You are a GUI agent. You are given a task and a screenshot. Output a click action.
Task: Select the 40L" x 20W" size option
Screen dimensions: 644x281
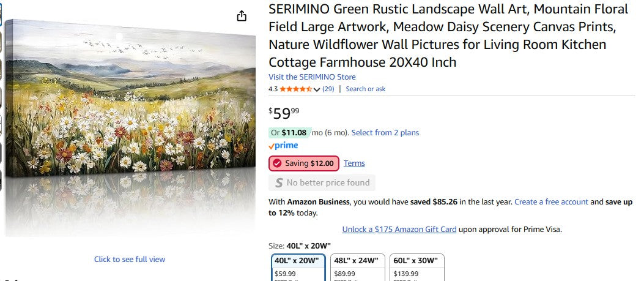click(298, 267)
